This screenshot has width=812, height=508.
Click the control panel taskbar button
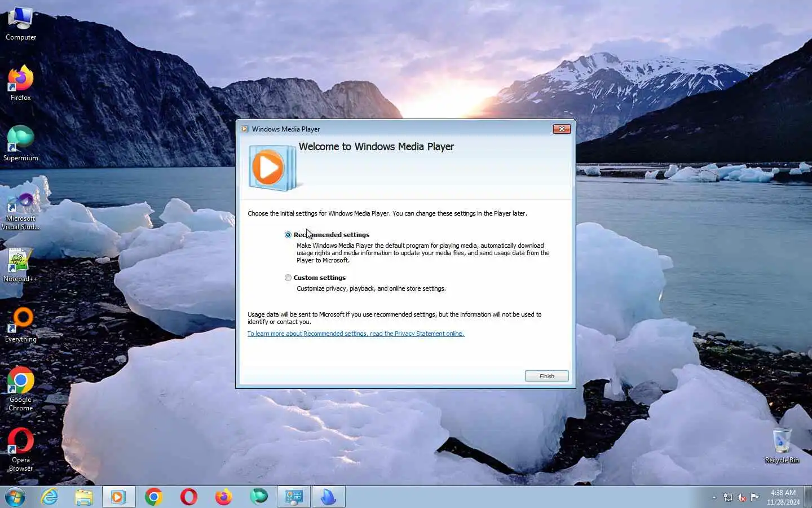point(294,497)
